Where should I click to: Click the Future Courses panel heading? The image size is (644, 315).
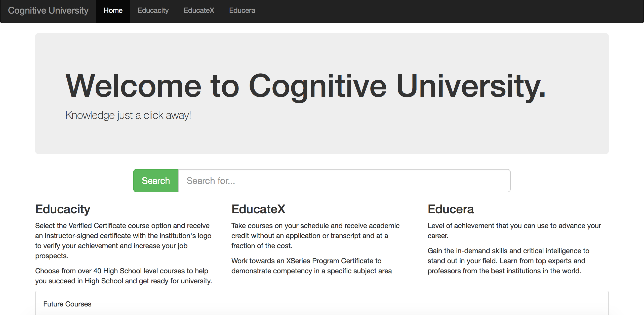(x=67, y=304)
